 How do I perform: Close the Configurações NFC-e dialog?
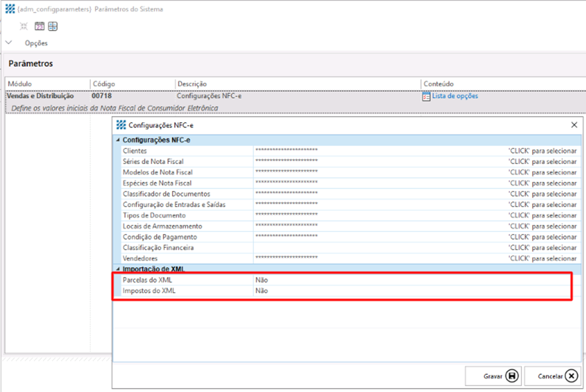coord(573,124)
